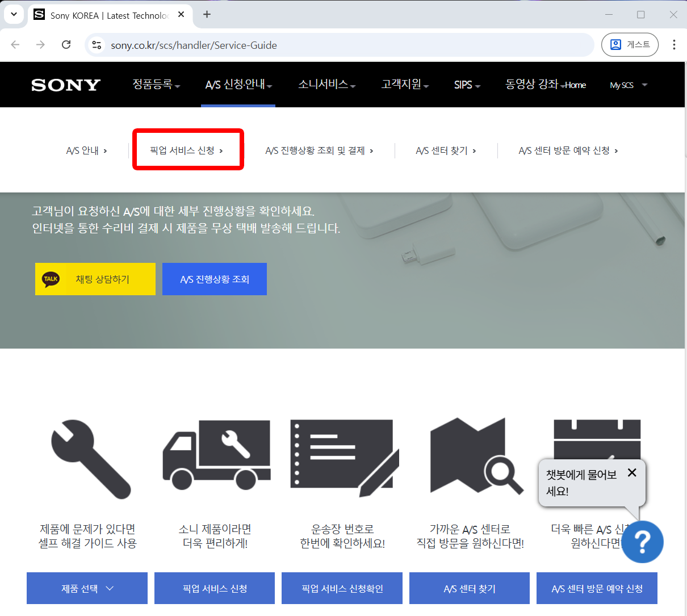Open the chatbot question mark button
Image resolution: width=687 pixels, height=616 pixels.
(642, 542)
